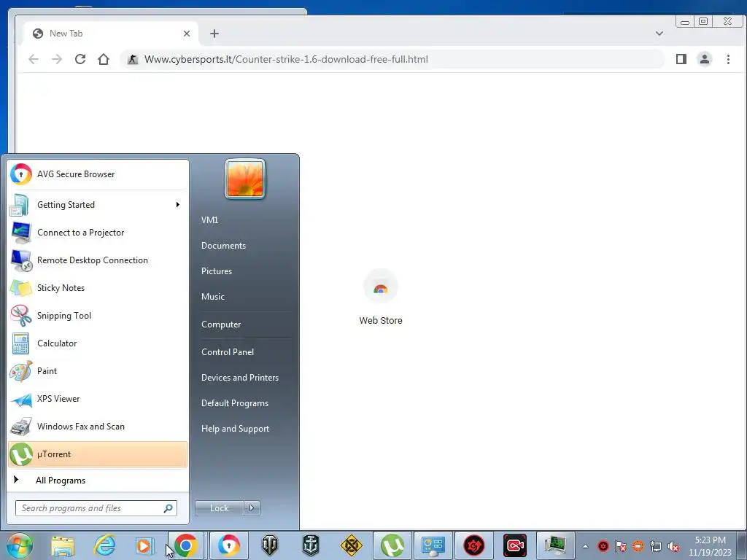Launch Internet Explorer from taskbar
Image resolution: width=747 pixels, height=560 pixels.
pyautogui.click(x=104, y=545)
